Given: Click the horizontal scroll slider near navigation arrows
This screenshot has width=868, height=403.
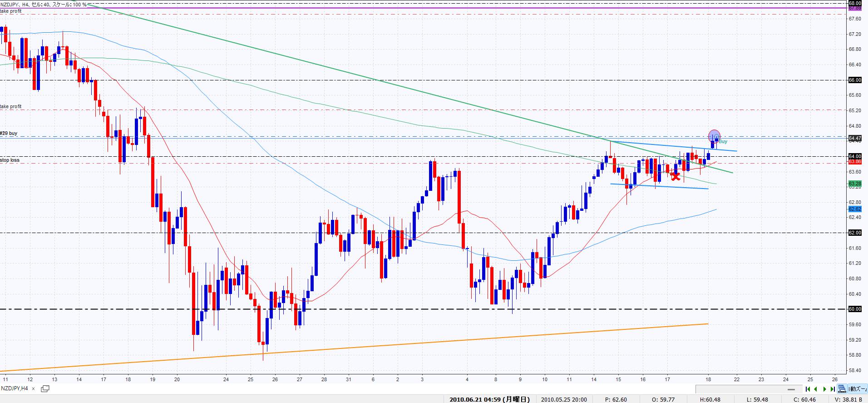Looking at the screenshot, I should (x=792, y=389).
